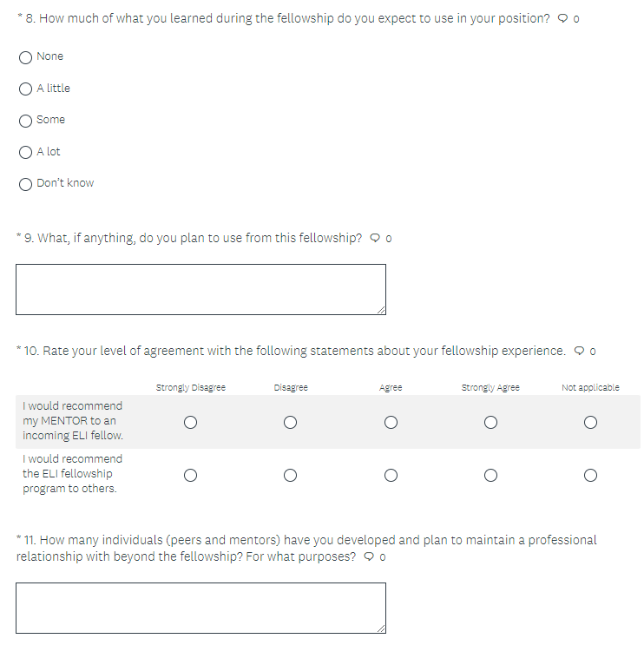Mark Strongly Disagree for recommending my MENTOR
644x645 pixels.
point(190,422)
